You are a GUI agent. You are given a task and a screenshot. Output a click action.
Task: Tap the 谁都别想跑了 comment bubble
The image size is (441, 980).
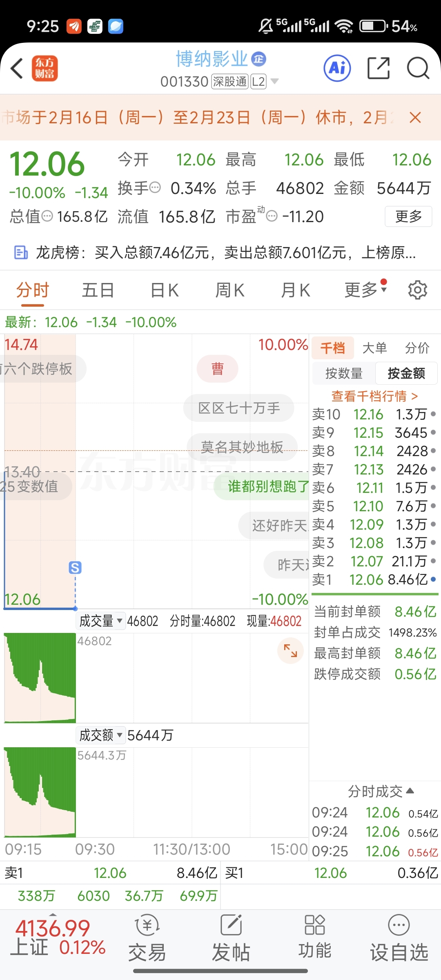[261, 486]
